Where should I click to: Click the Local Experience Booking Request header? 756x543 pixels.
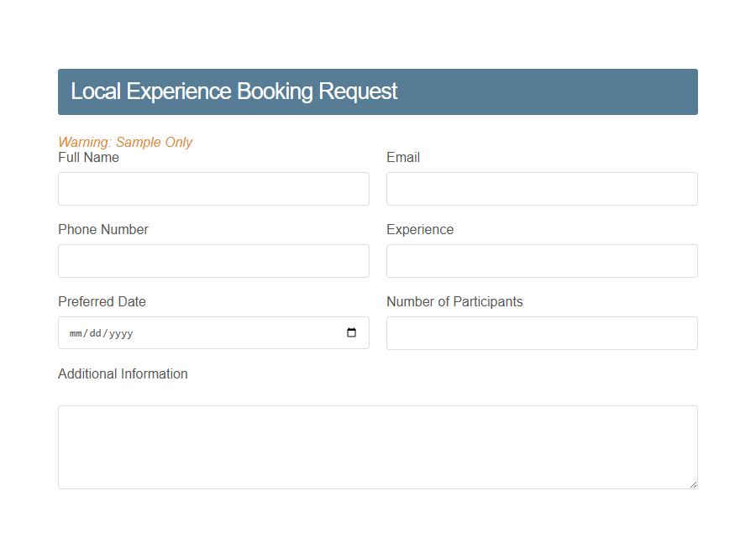click(x=233, y=91)
